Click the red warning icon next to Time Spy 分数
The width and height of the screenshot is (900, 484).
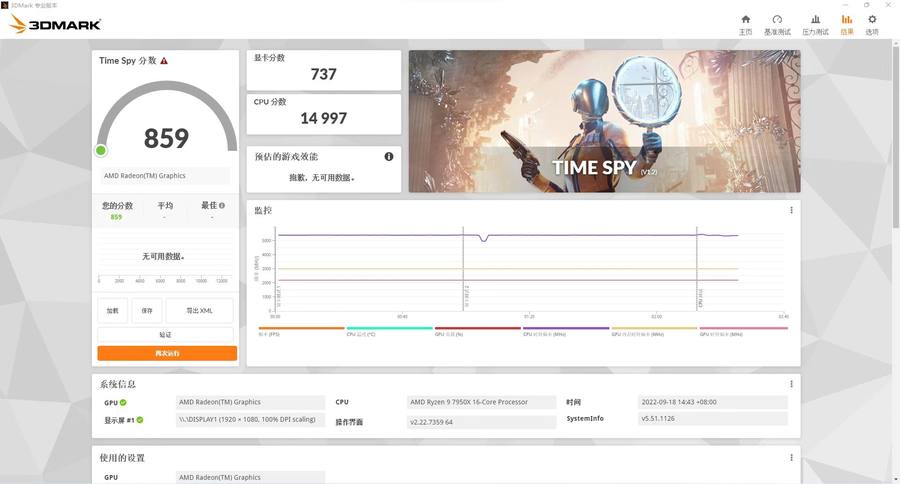point(164,61)
